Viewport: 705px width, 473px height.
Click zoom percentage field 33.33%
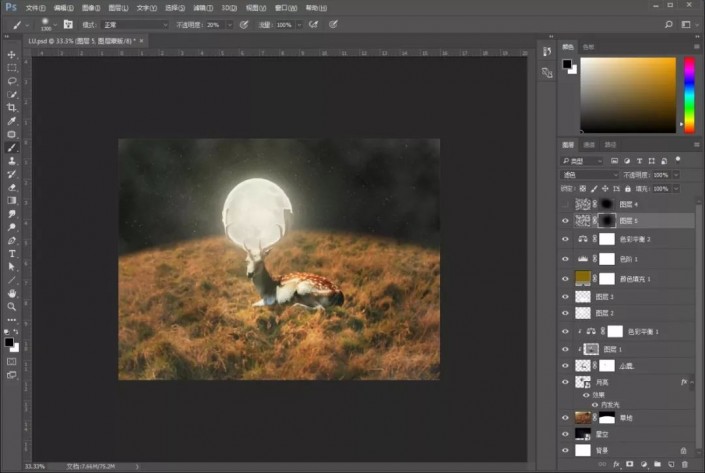coord(35,467)
